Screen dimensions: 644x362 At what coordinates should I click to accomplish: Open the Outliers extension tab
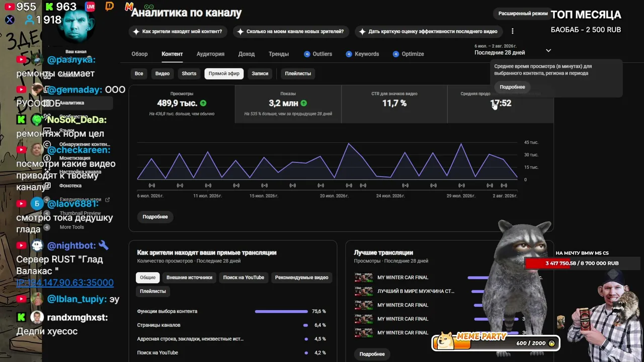pos(318,54)
